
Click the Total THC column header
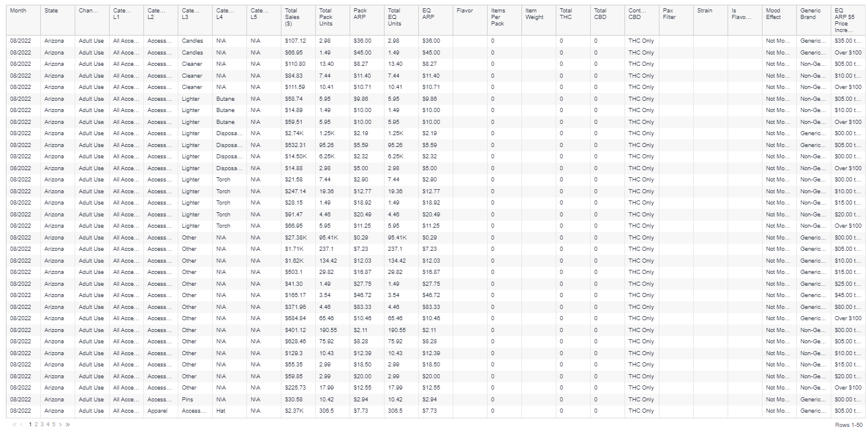point(566,14)
